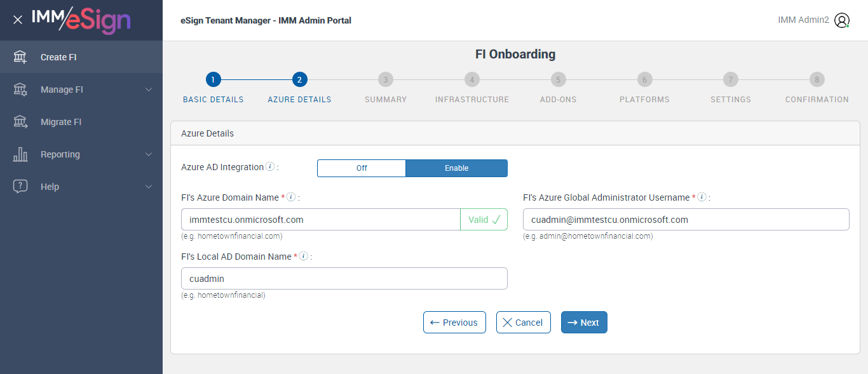Focus the FI's Azure Domain Name field
Image resolution: width=868 pixels, height=374 pixels.
coord(321,220)
